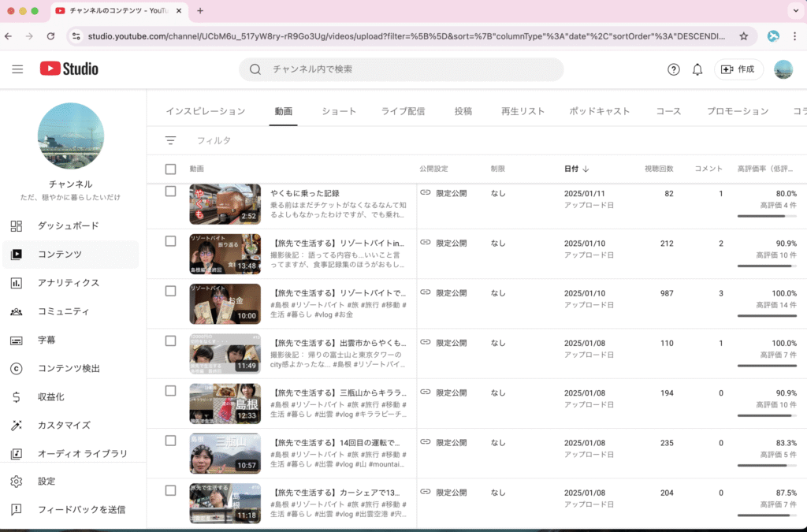Open the account avatar menu
This screenshot has width=807, height=532.
pos(783,69)
